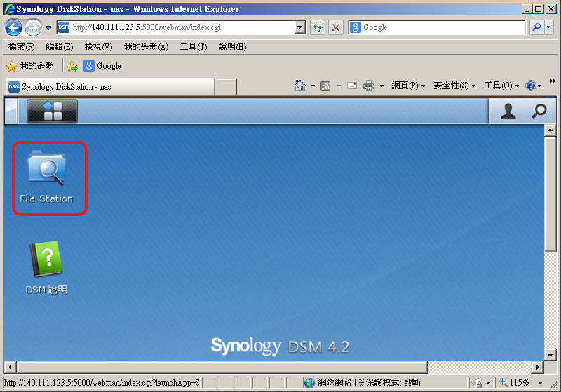
Task: Click the zoom magnifier icon in status bar
Action: pyautogui.click(x=503, y=382)
